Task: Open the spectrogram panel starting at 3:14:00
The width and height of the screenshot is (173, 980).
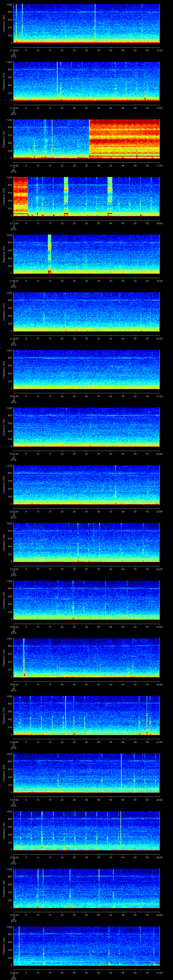Action: [86, 24]
